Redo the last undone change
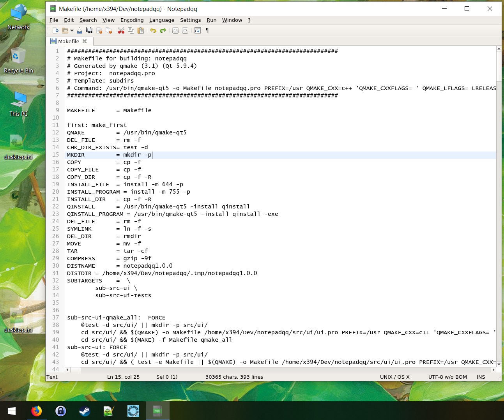504x420 pixels. point(163,30)
